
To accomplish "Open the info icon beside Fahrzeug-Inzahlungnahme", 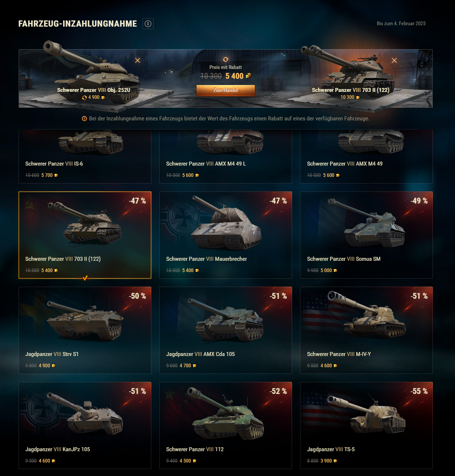I will [148, 24].
